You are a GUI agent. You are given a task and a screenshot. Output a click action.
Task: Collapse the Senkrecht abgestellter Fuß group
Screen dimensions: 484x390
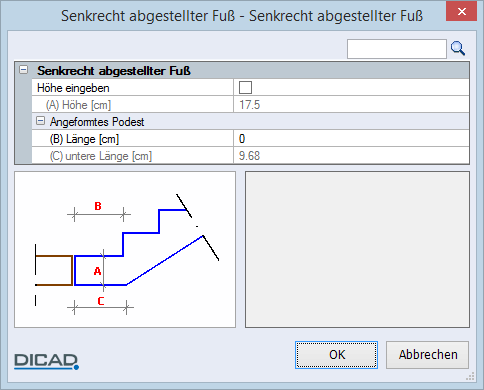click(x=23, y=70)
